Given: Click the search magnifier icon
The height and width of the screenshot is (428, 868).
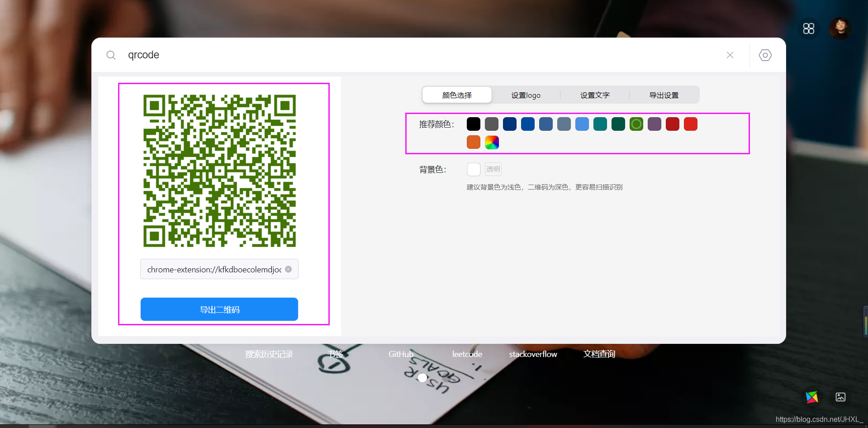Looking at the screenshot, I should point(111,55).
